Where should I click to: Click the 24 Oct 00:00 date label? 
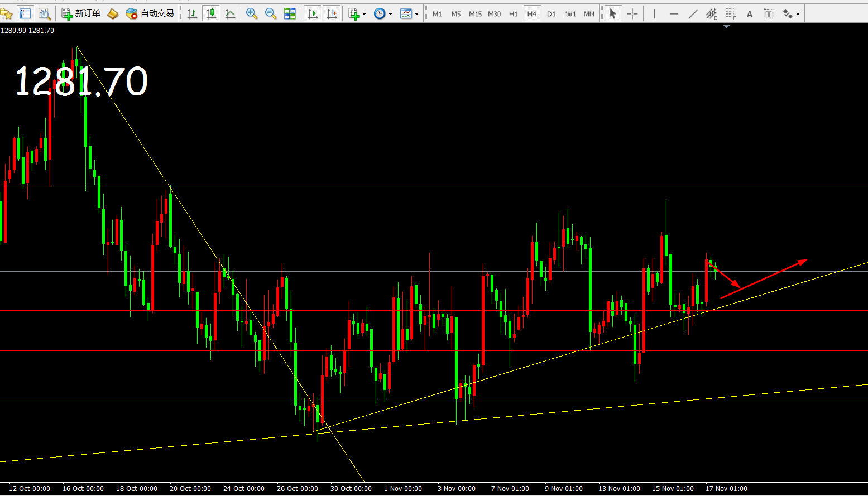(x=244, y=489)
